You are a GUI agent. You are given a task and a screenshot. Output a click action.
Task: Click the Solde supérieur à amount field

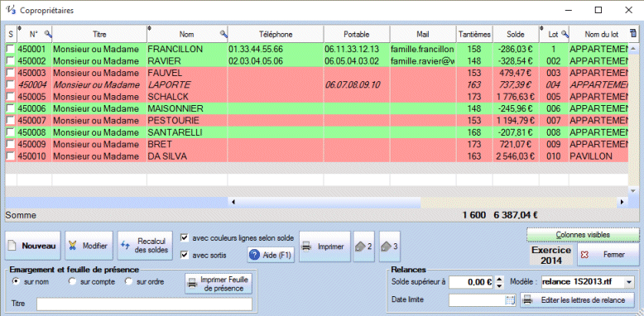pos(472,282)
